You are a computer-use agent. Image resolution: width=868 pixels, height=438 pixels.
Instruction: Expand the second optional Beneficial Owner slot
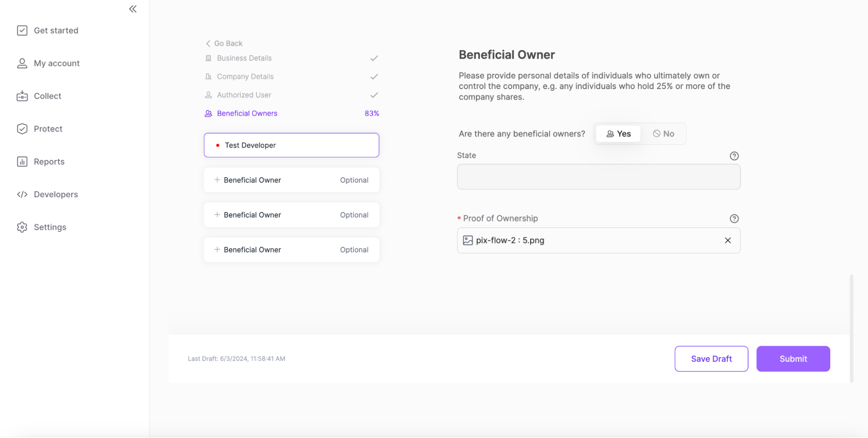point(291,215)
